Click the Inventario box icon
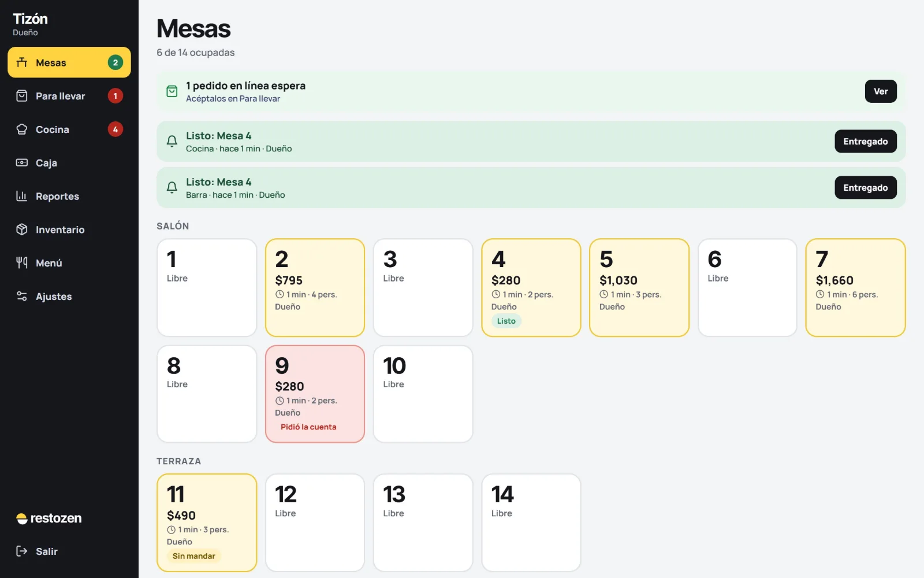Screen dimensions: 924x578 pos(22,229)
